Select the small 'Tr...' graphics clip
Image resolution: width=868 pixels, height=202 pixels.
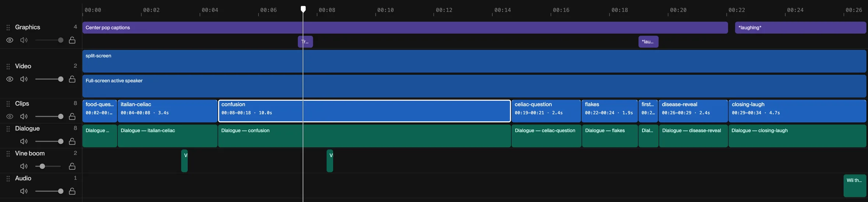(x=305, y=42)
